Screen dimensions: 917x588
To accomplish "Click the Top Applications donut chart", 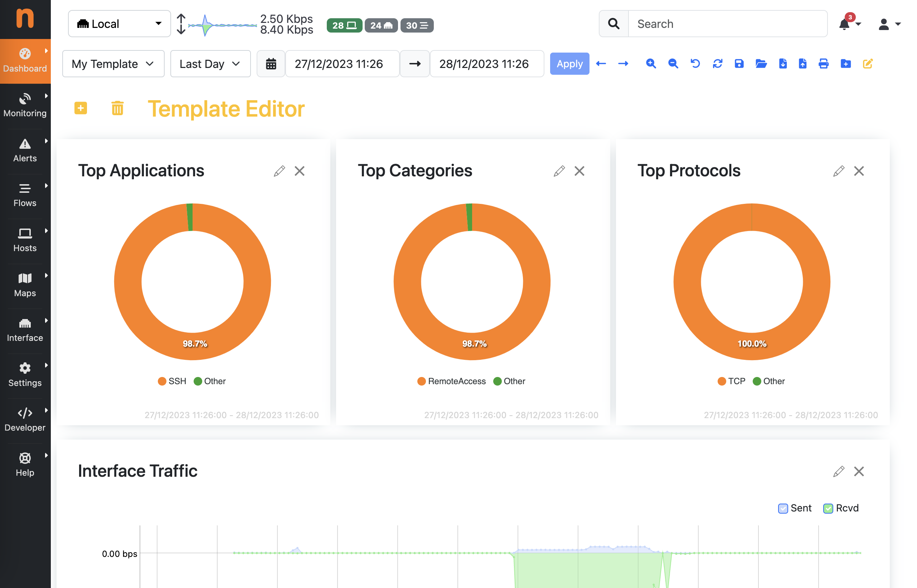I will (193, 281).
